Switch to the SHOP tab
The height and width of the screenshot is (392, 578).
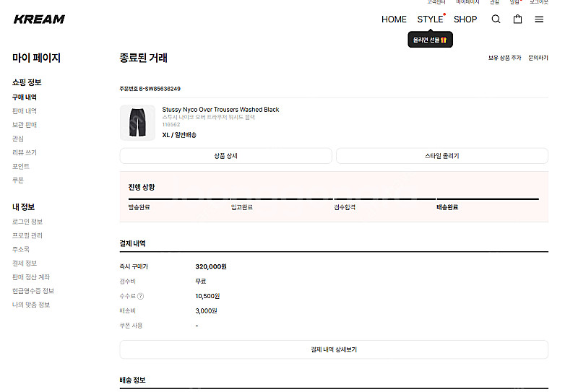click(x=465, y=19)
